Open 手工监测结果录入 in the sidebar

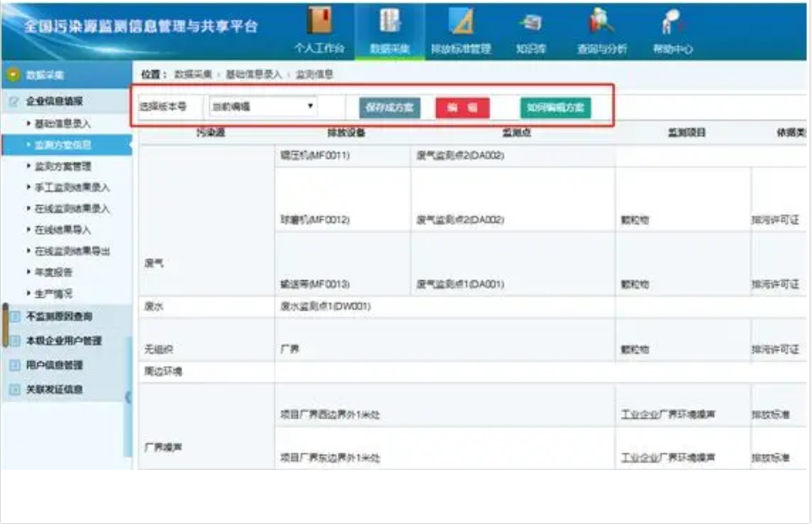pos(72,187)
